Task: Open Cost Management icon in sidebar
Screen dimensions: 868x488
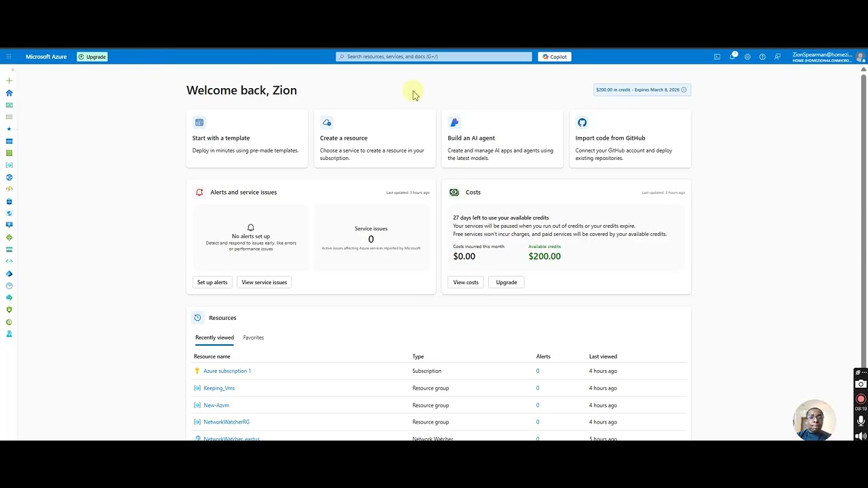Action: point(9,322)
